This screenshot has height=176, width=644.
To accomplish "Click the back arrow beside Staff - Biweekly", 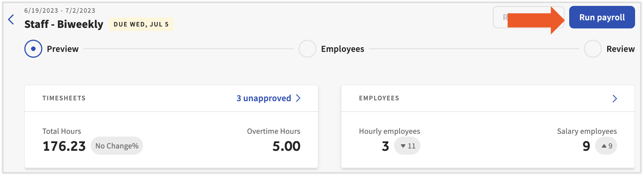I will coord(11,19).
